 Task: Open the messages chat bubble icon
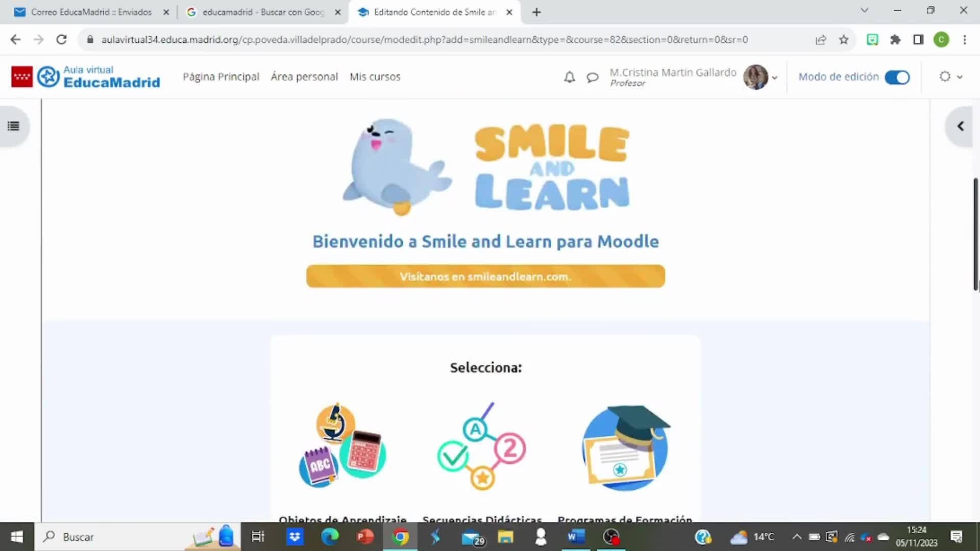coord(592,78)
